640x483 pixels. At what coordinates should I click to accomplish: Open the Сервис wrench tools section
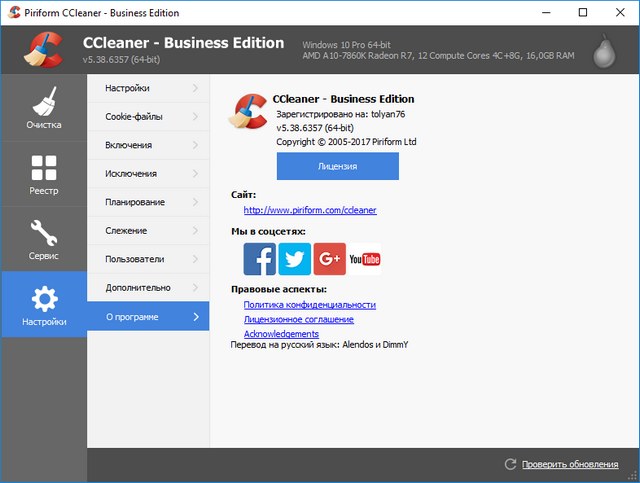[x=44, y=239]
